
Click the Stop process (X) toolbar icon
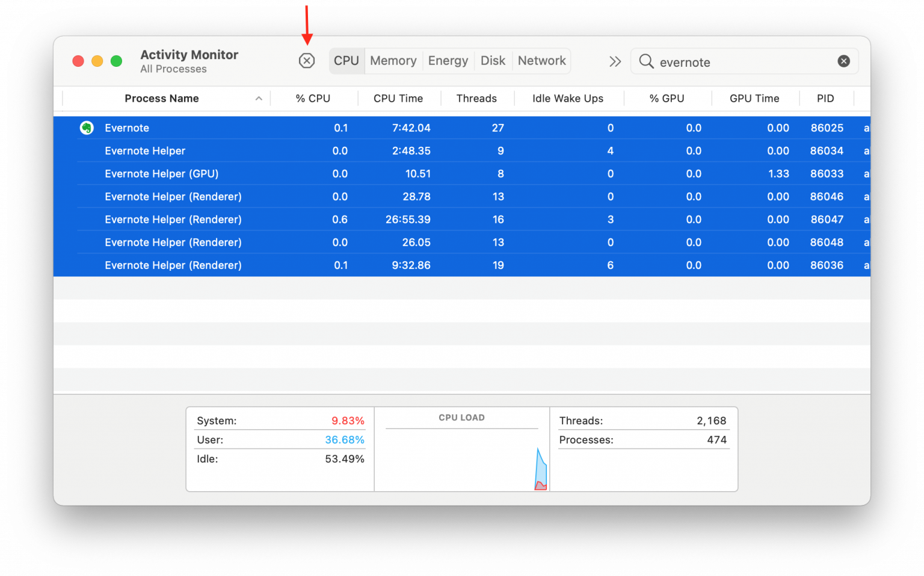(x=307, y=61)
